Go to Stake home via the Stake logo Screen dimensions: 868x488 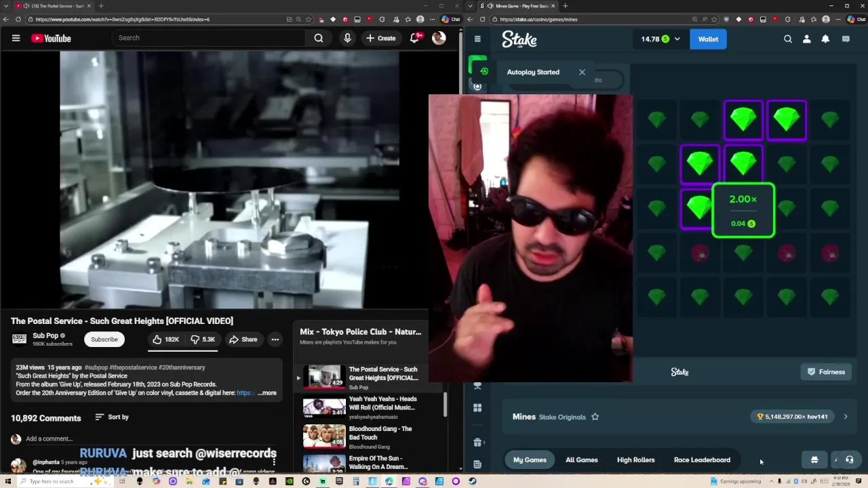coord(519,39)
